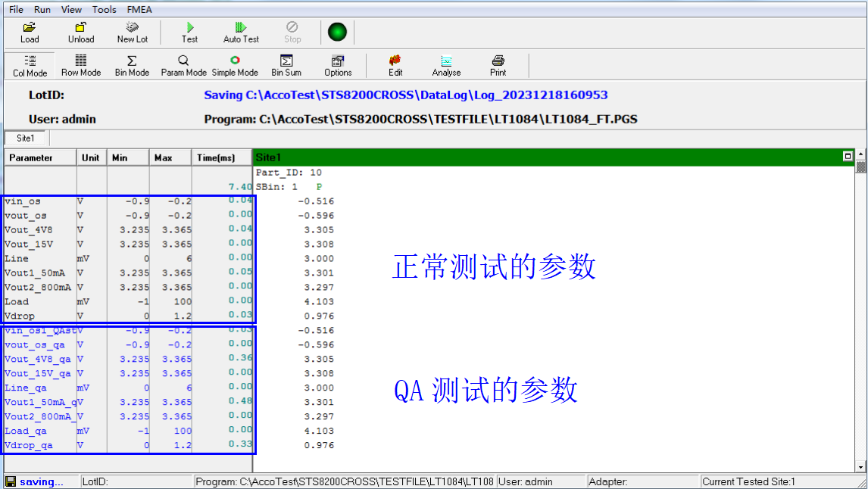Screen dimensions: 868x489
Task: Select Param Mode view
Action: (183, 65)
